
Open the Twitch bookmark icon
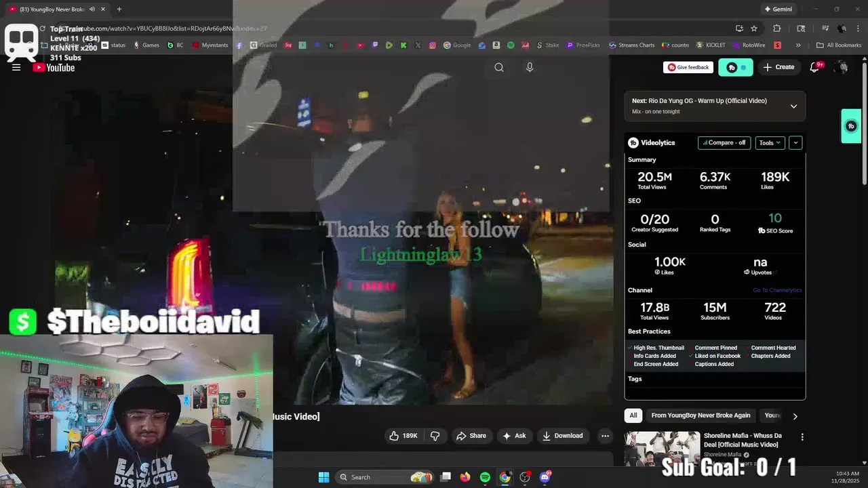click(x=375, y=45)
